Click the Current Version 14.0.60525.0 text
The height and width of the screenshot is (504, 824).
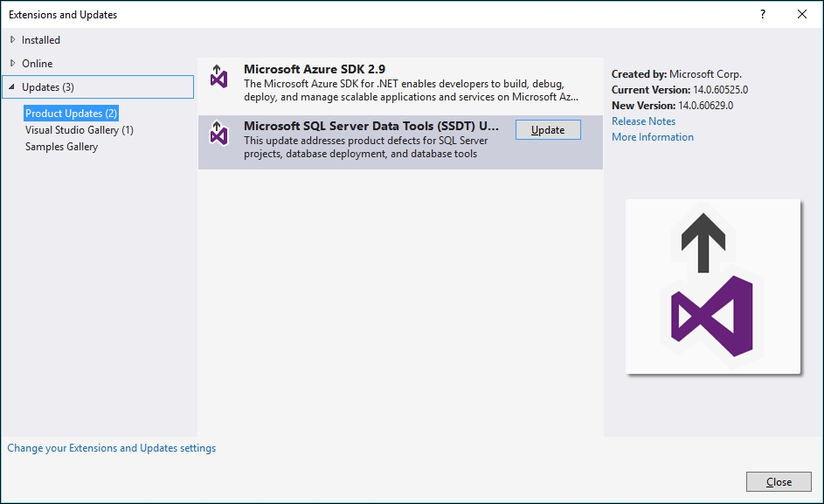pyautogui.click(x=680, y=90)
